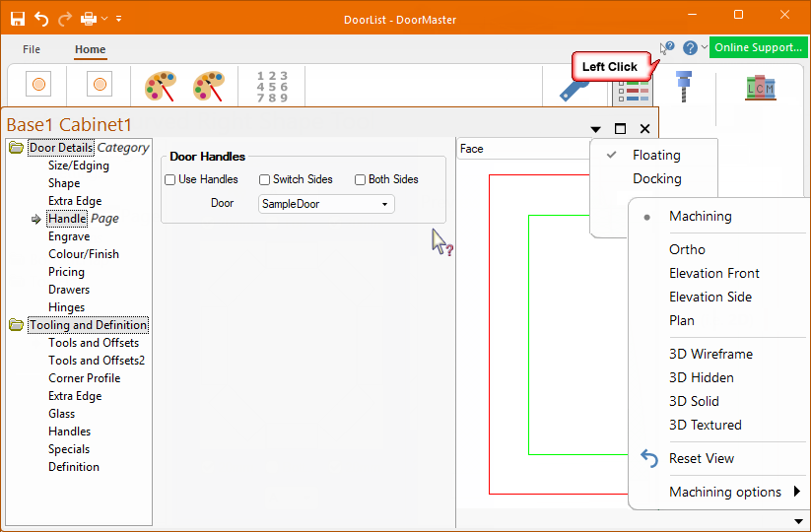Click the blue wrench ribbon icon
Viewport: 811px width, 532px height.
pos(574,91)
